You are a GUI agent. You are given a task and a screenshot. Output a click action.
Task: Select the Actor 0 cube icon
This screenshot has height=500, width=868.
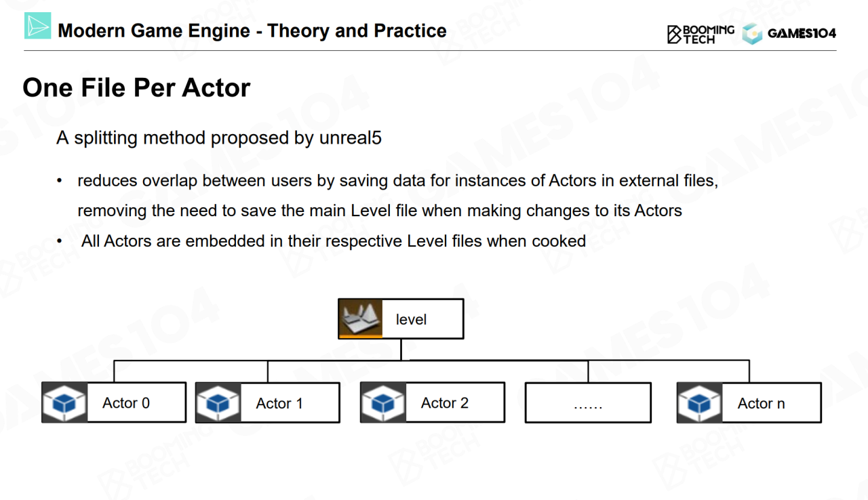point(64,402)
